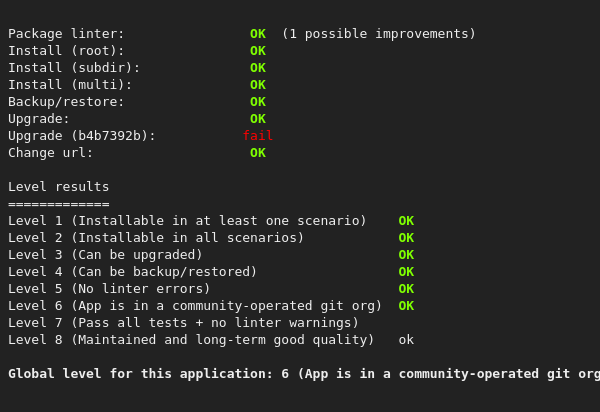
Task: Click the Level 1 installable scenario line
Action: pyautogui.click(x=187, y=221)
